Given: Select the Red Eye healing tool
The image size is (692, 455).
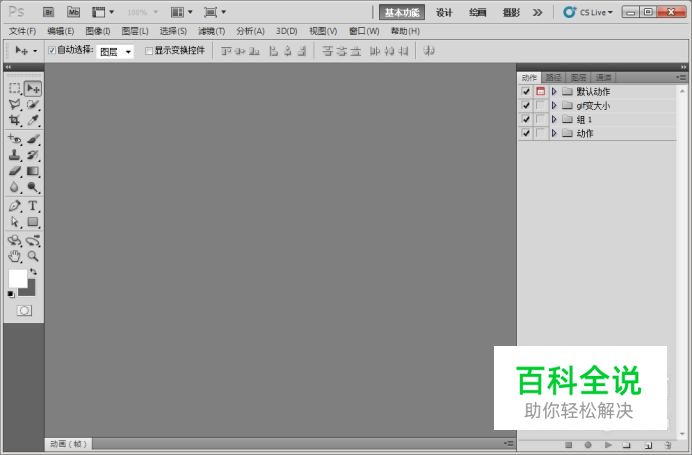Looking at the screenshot, I should click(x=15, y=139).
